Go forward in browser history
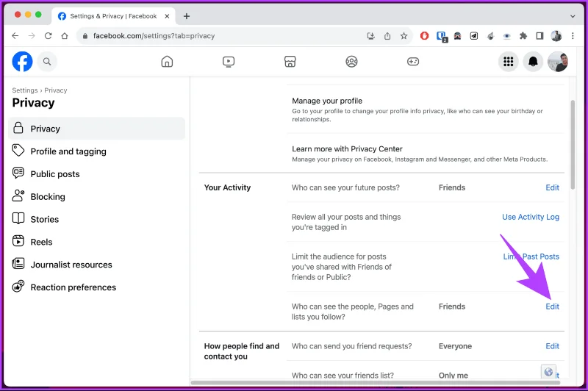Viewport: 588px width, 391px height. 32,36
